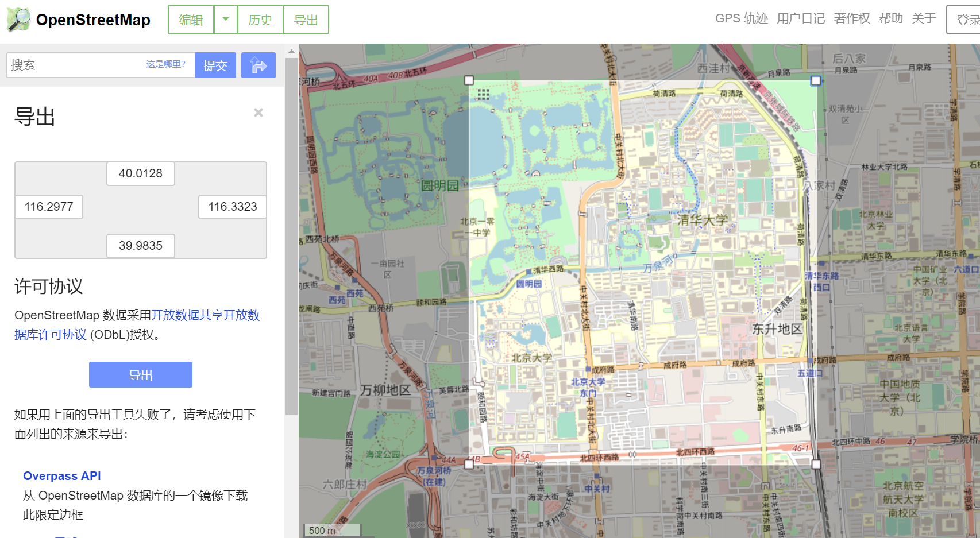The height and width of the screenshot is (538, 980).
Task: Click the 北京大学 map label
Action: pyautogui.click(x=532, y=358)
